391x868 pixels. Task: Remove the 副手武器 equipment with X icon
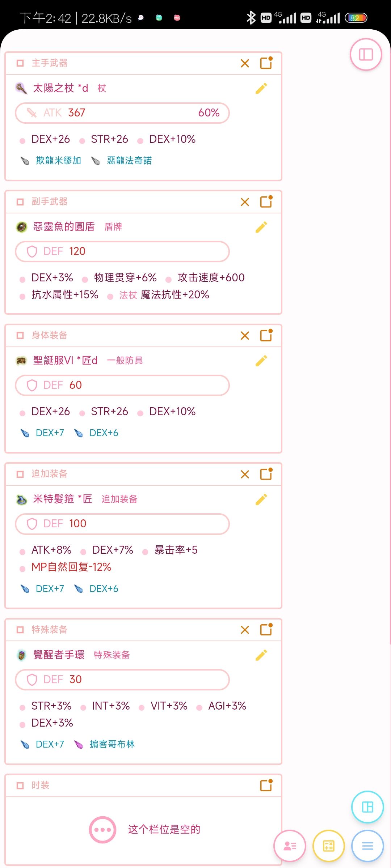click(245, 202)
